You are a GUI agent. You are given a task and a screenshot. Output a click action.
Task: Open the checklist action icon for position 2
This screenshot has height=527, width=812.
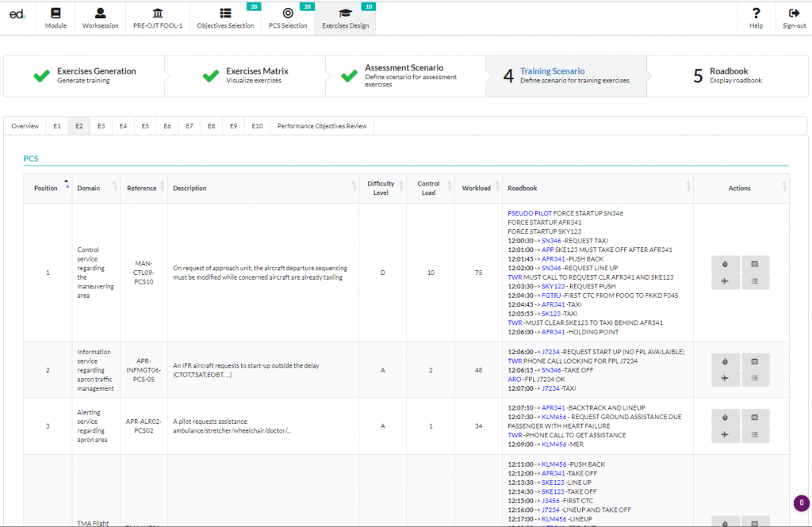(755, 379)
